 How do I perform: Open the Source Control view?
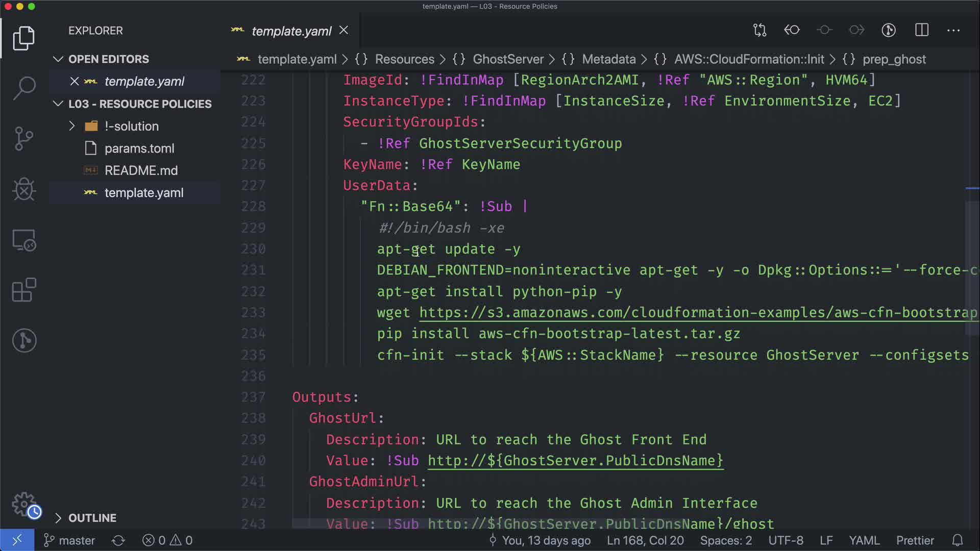tap(24, 138)
